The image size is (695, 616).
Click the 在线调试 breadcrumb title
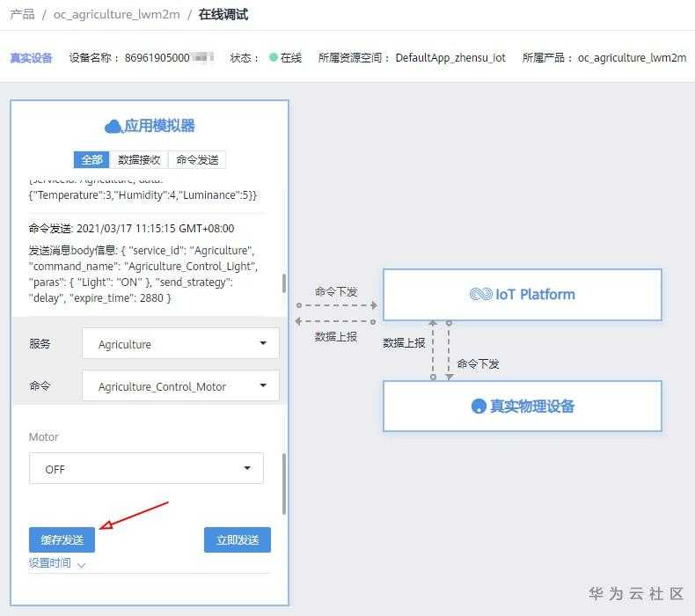(223, 15)
